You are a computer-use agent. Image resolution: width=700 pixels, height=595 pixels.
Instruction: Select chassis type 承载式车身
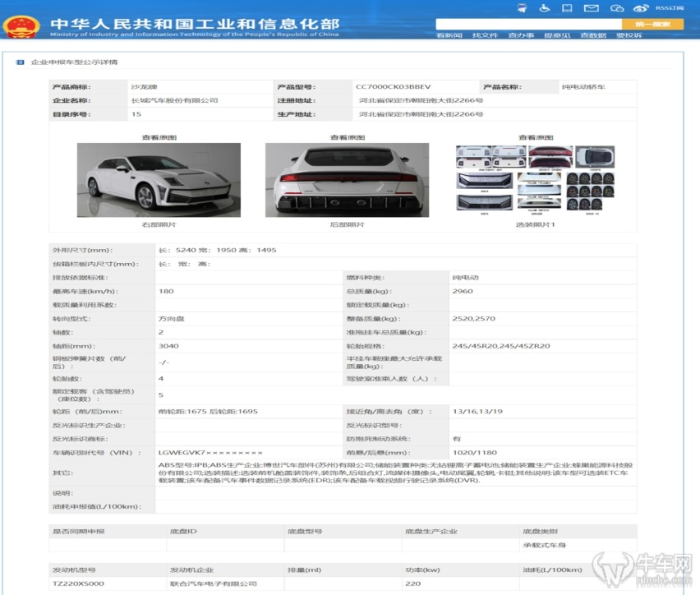point(544,546)
